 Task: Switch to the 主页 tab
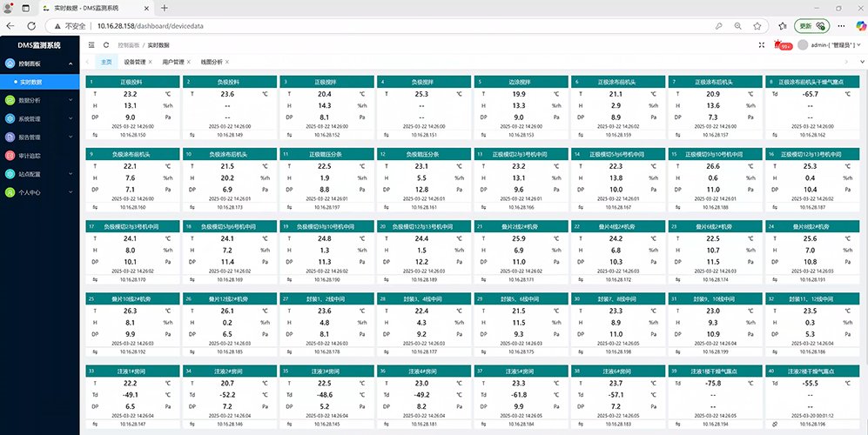(x=106, y=63)
